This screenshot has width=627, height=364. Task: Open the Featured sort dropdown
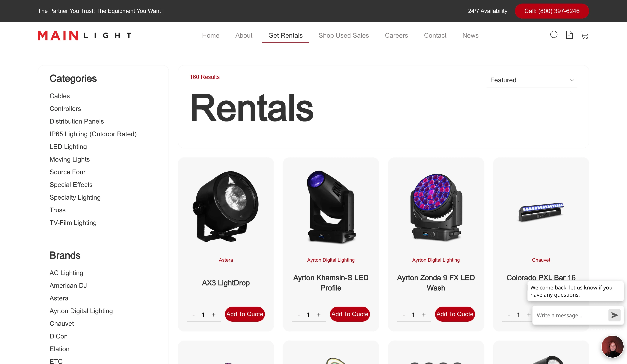532,80
